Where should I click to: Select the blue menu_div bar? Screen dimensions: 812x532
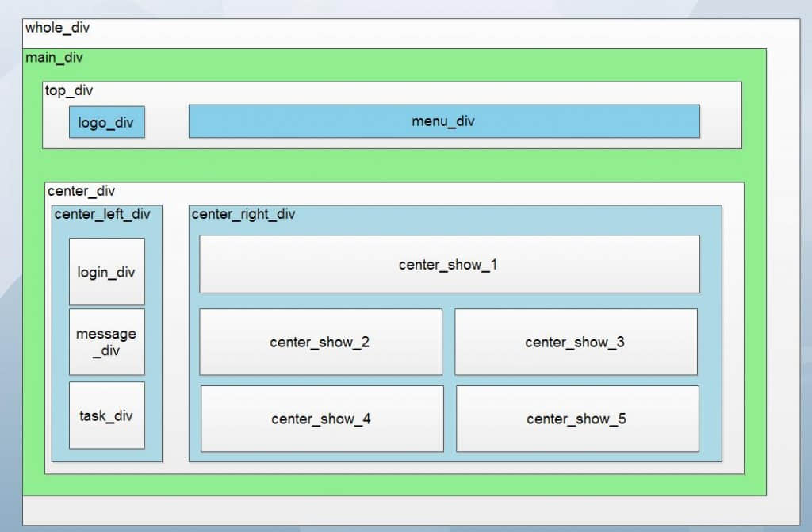coord(443,121)
